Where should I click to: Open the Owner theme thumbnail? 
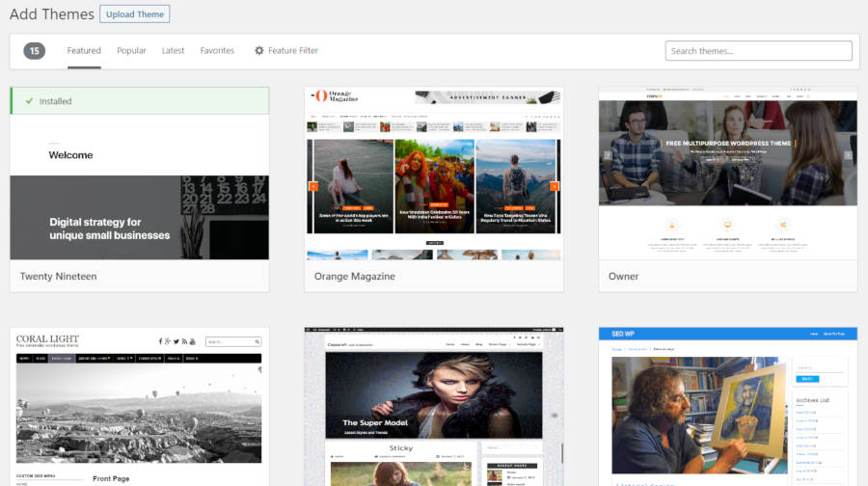pyautogui.click(x=728, y=174)
